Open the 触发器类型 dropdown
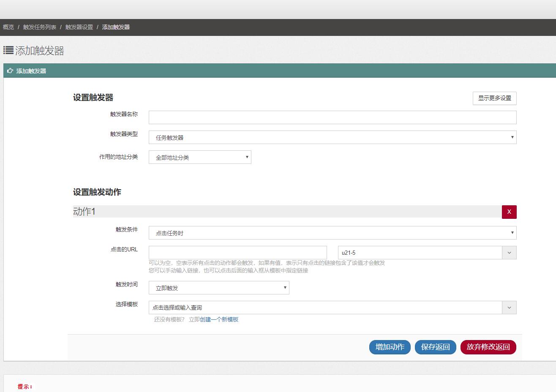Image resolution: width=556 pixels, height=392 pixels. [332, 137]
